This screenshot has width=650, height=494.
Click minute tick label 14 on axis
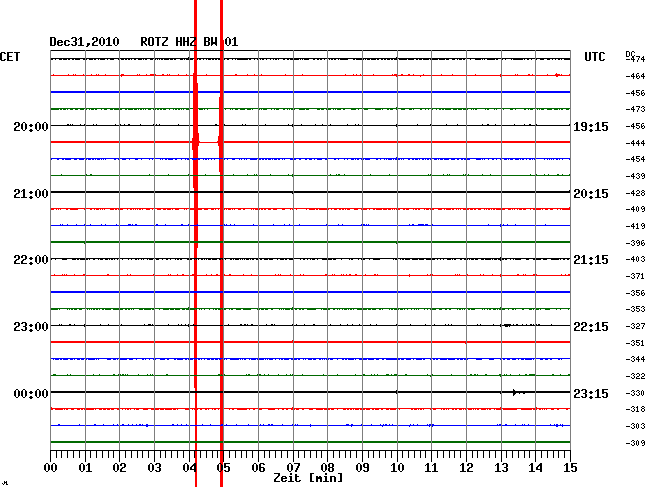coord(535,468)
